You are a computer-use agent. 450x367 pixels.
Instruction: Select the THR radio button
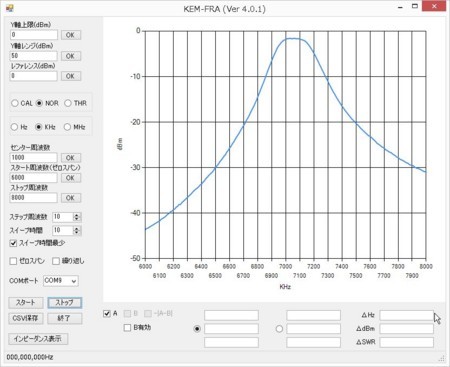click(x=68, y=103)
